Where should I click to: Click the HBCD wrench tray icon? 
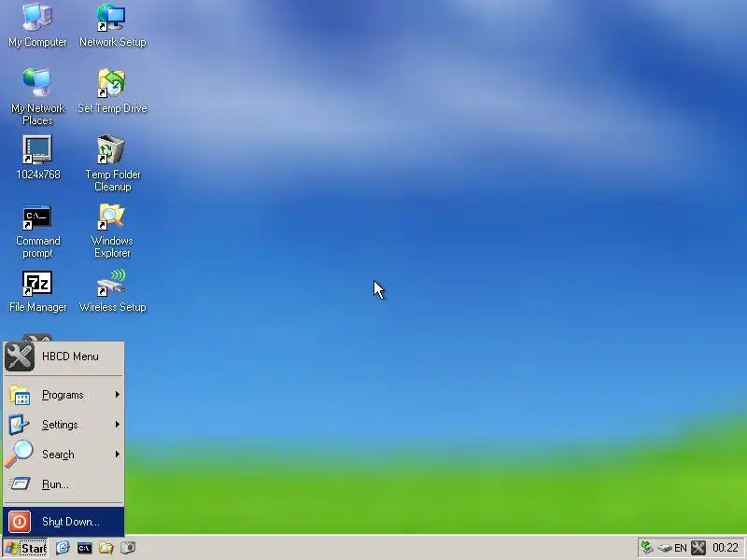pos(698,548)
